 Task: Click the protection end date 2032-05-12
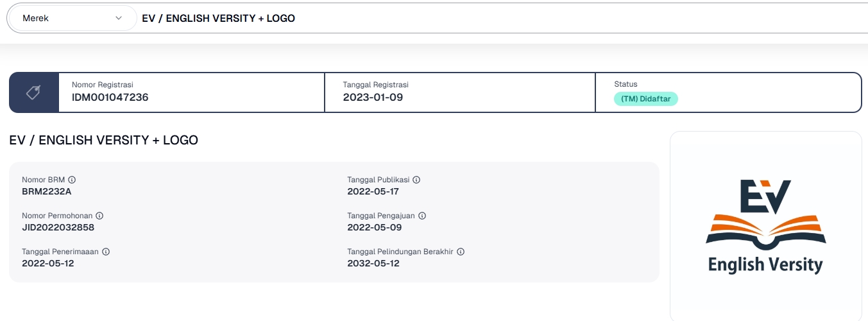[373, 263]
